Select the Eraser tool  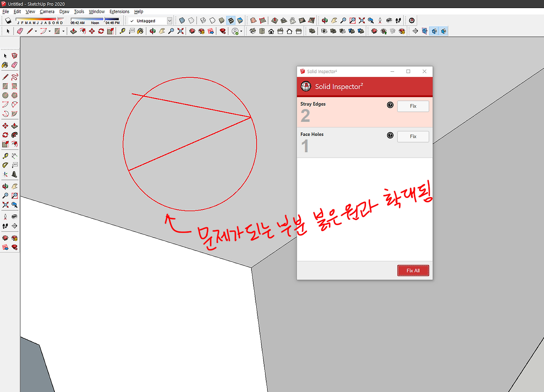[15, 64]
